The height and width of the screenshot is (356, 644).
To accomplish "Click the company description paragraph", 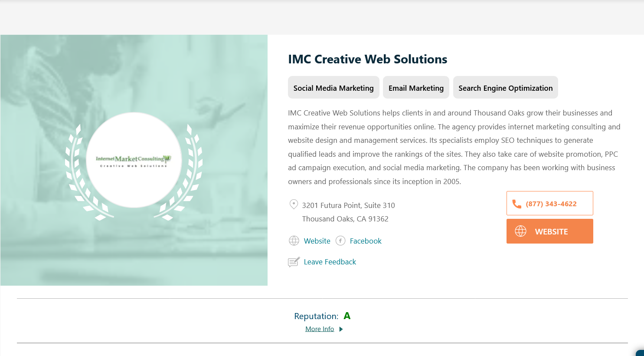I will (454, 147).
